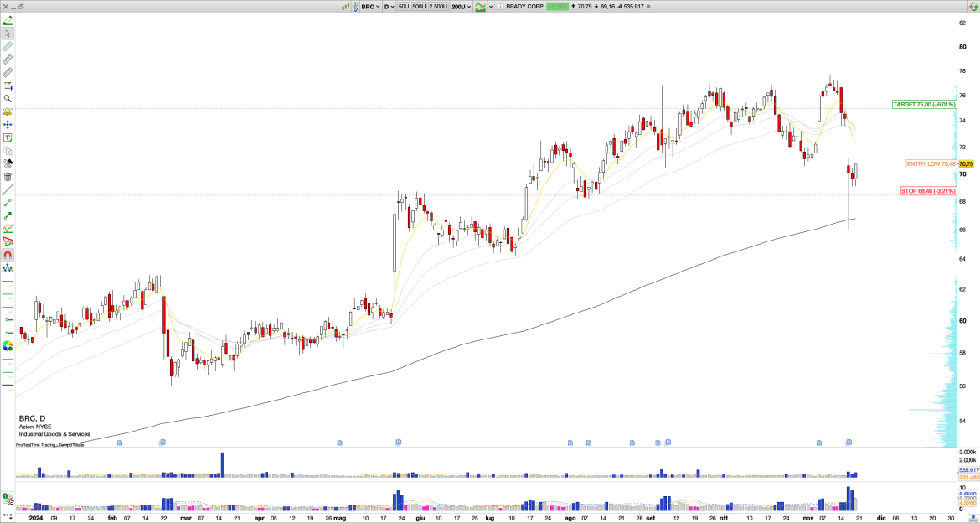Open the D timeframe dropdown
This screenshot has width=980, height=523.
pos(389,6)
